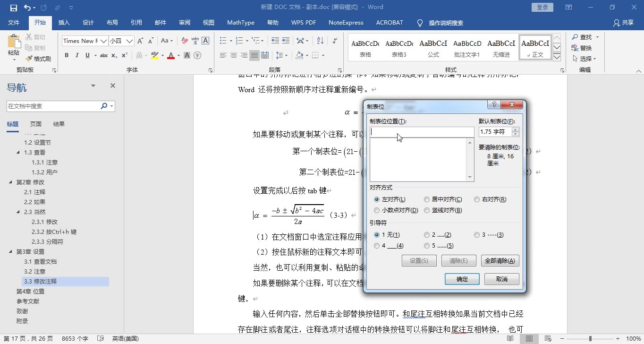Switch to the 页面 tab in navigation pane
Screen dimensions: 644x344
(36, 124)
